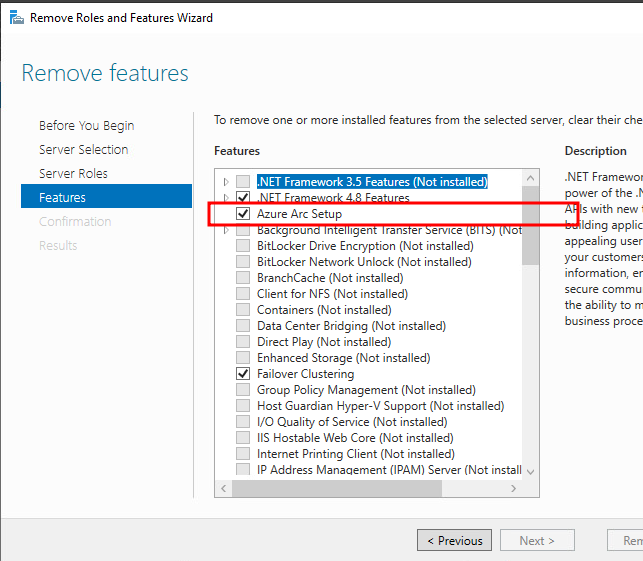Select the Features step in sidebar
Viewport: 643px width, 561px height.
coord(62,198)
